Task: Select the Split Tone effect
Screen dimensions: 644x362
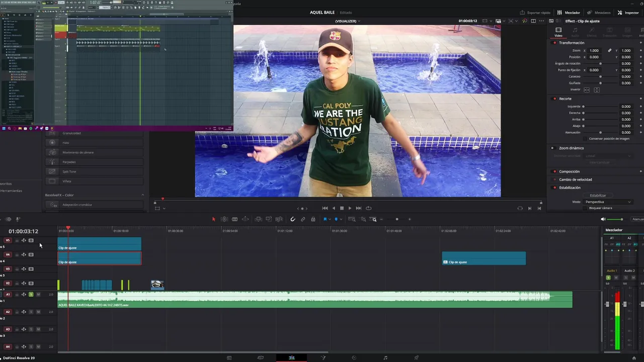Action: (94, 171)
